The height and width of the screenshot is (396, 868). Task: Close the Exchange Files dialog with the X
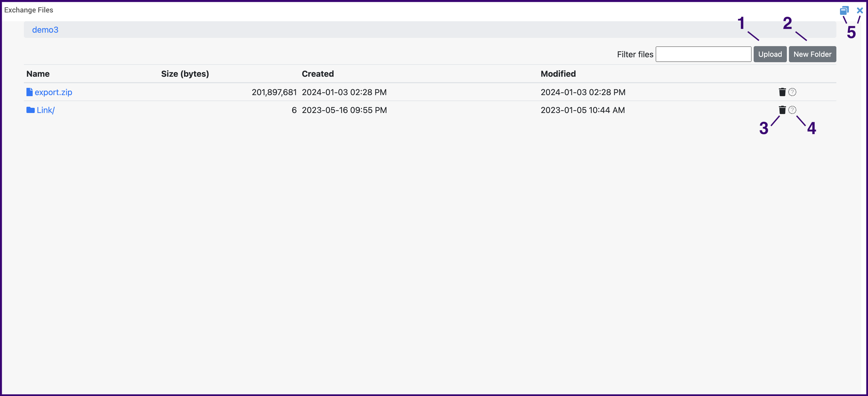coord(860,10)
